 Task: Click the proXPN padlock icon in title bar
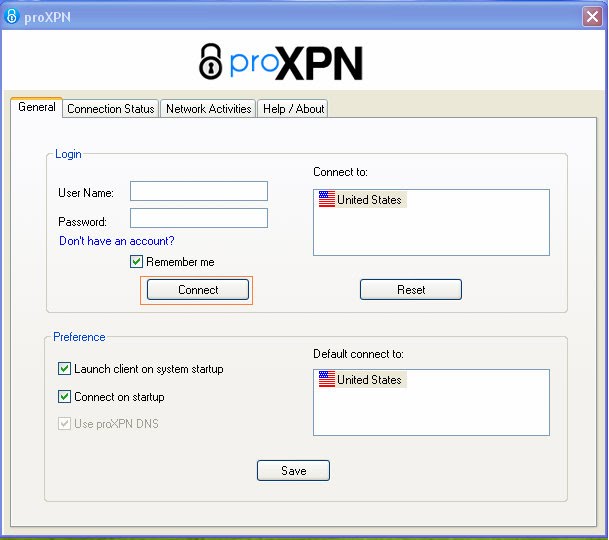(13, 16)
